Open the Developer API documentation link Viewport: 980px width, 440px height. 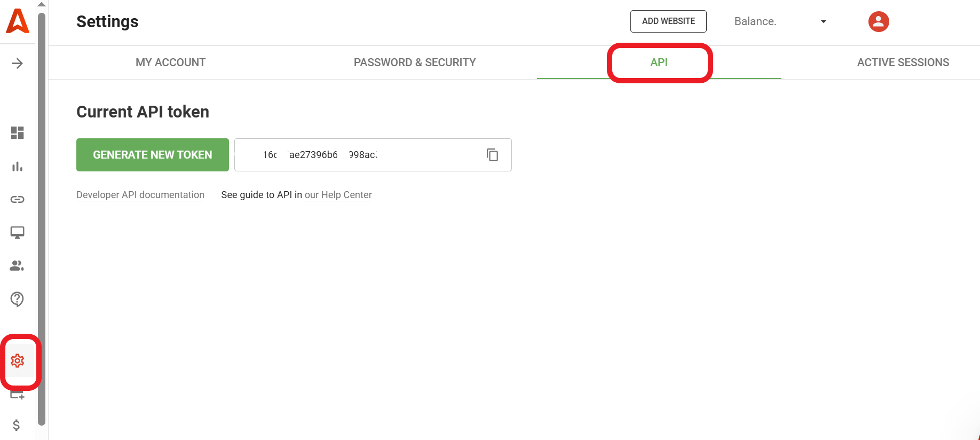coord(140,195)
